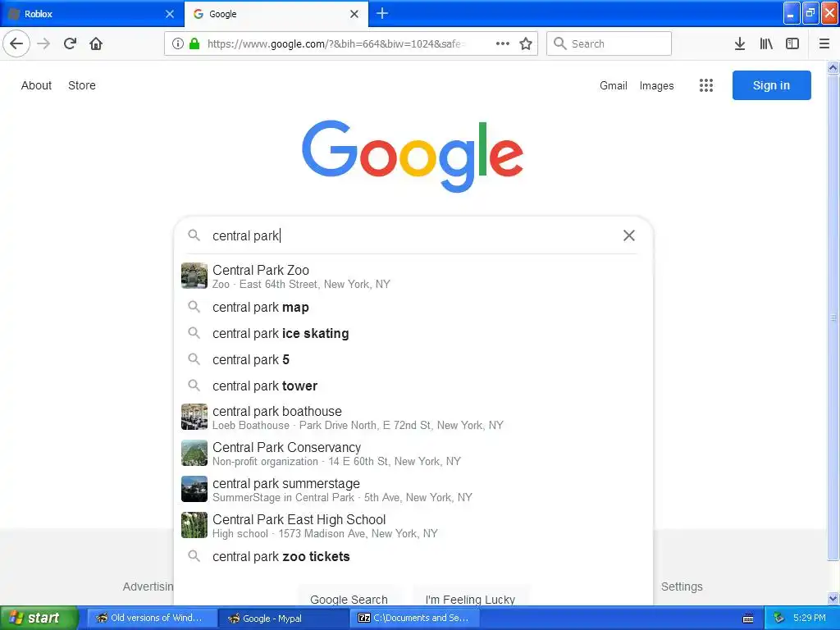Screen dimensions: 840x630
Task: Show site information icon in address bar
Action: [x=178, y=43]
